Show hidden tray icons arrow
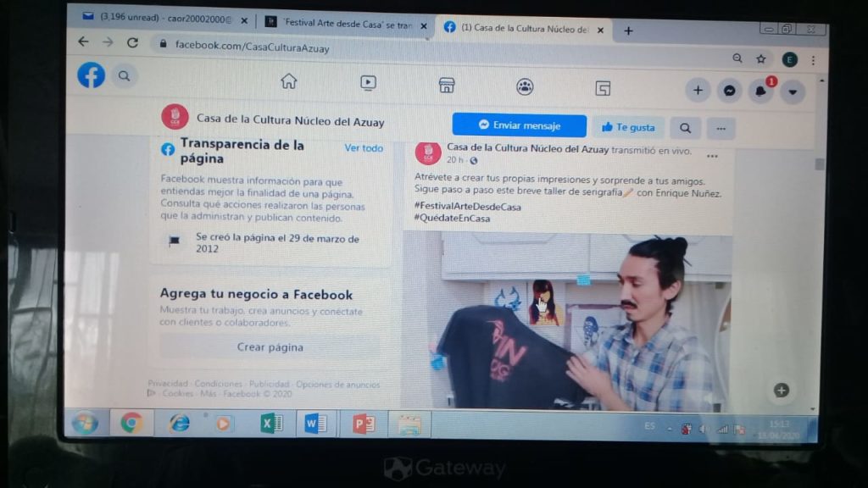 pos(670,429)
